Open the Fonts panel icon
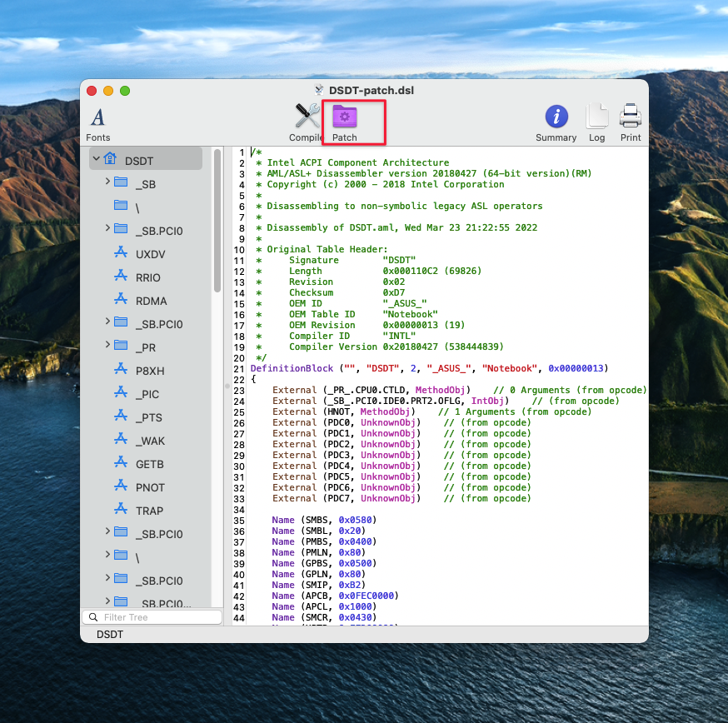The height and width of the screenshot is (723, 728). click(x=97, y=117)
